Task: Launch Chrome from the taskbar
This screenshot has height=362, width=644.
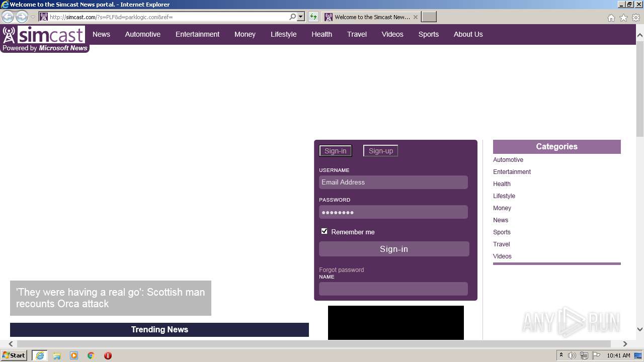Action: pyautogui.click(x=91, y=355)
